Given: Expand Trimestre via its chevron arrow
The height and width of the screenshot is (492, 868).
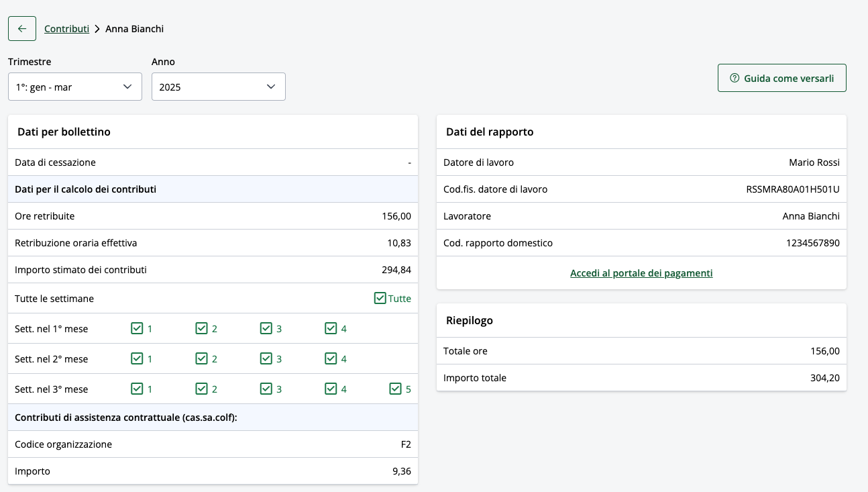Looking at the screenshot, I should click(127, 87).
